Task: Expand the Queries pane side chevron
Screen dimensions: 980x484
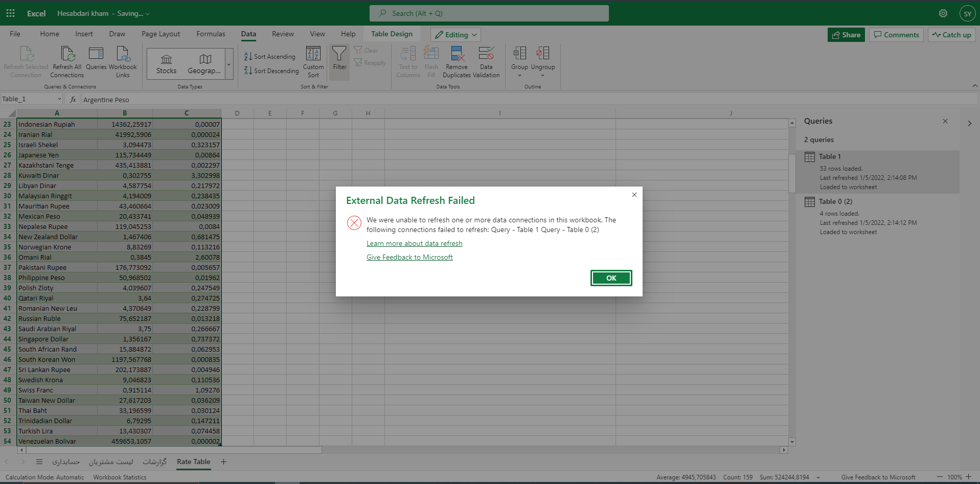Action: tap(969, 123)
